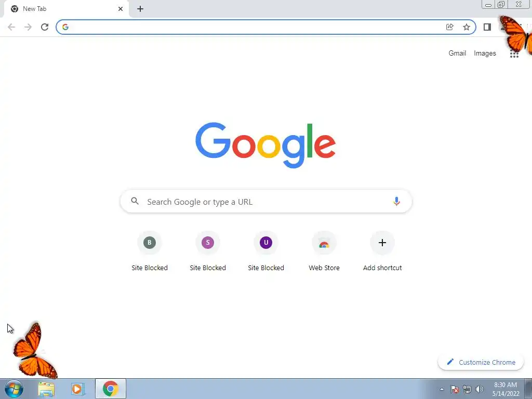Open Windows Media Player from the taskbar
Screen dimensions: 532x399
77,389
